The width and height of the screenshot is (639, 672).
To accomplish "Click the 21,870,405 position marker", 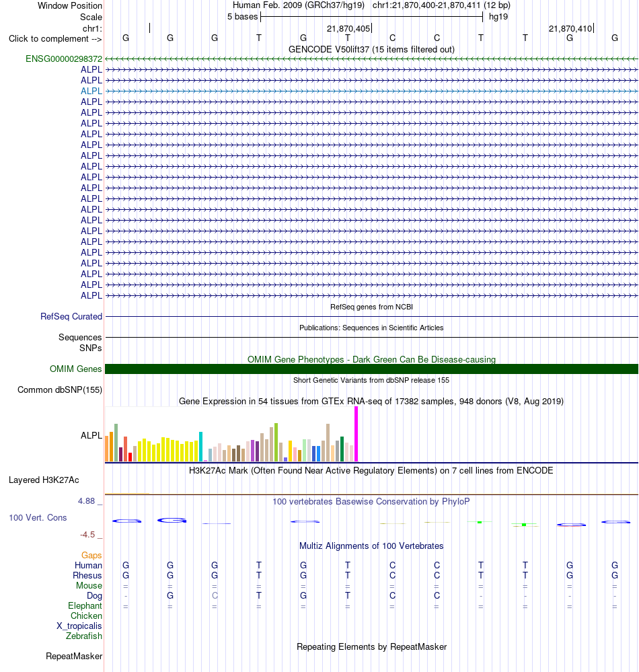I will coord(348,29).
